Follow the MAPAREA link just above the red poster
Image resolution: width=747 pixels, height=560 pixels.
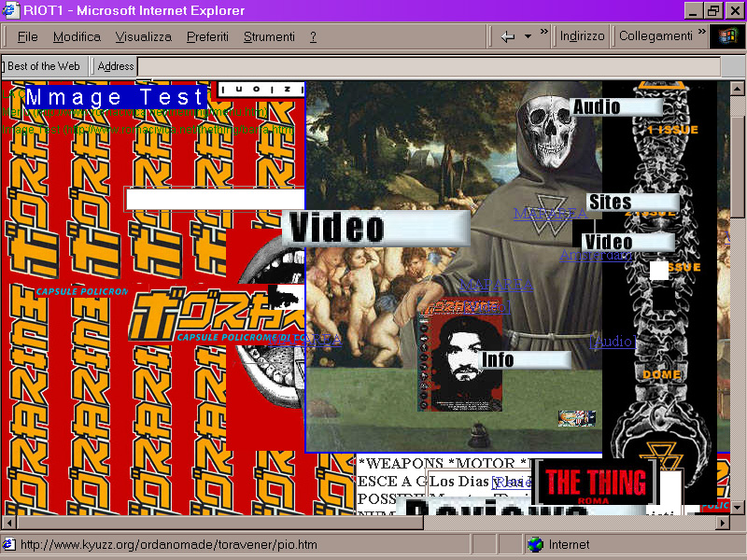click(496, 285)
